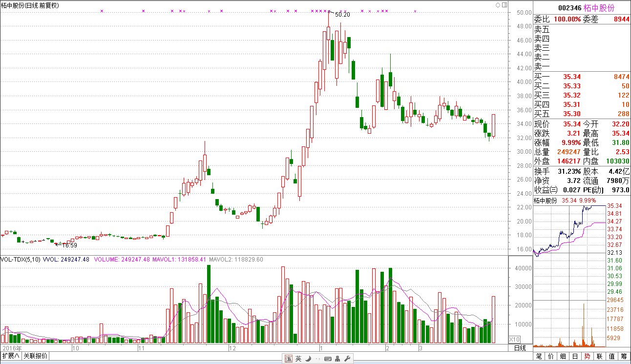This screenshot has height=364, width=631.
Task: Click the 拓中股份(日线 前复权) chart title
Action: [30, 5]
